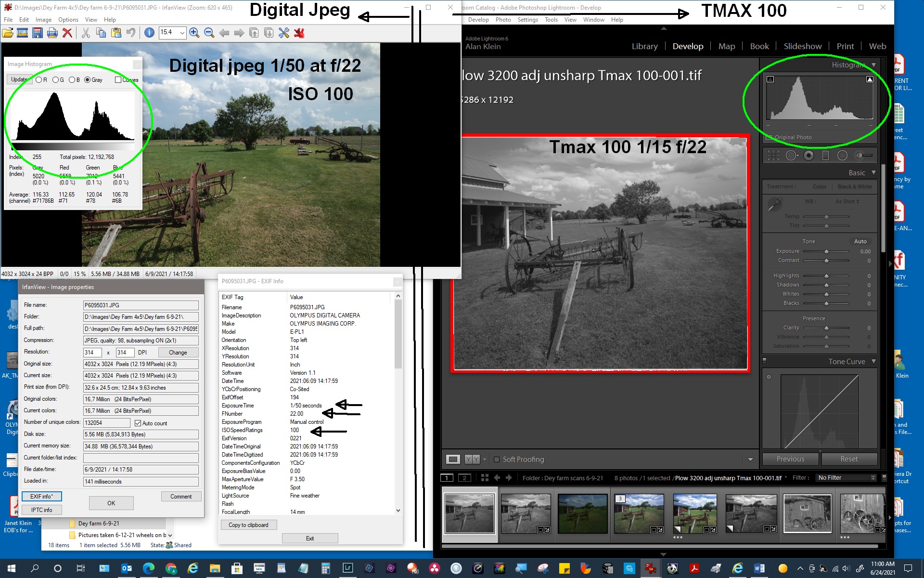Paste from clipboard in IrfanView toolbar

click(x=116, y=33)
